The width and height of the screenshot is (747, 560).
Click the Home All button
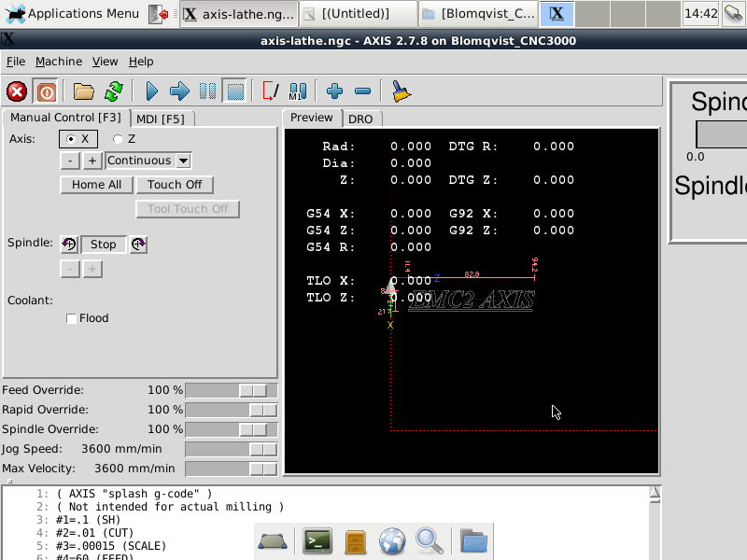(x=97, y=185)
